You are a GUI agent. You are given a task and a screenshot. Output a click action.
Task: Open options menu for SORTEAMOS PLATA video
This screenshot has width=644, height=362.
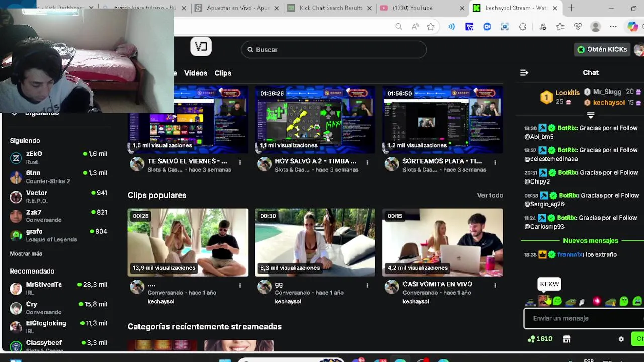pyautogui.click(x=495, y=162)
